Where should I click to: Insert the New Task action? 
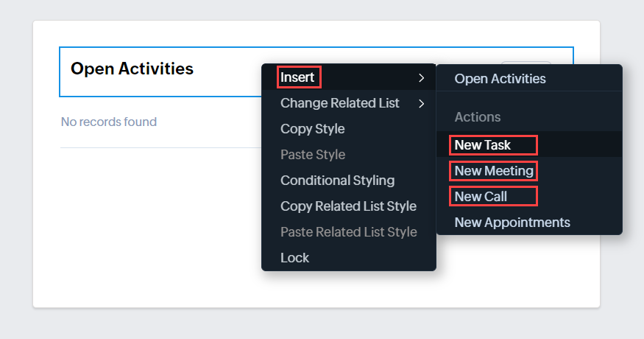click(x=483, y=145)
